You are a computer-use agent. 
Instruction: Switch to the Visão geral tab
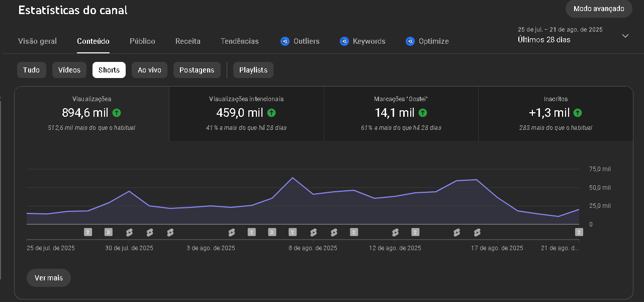click(x=37, y=41)
